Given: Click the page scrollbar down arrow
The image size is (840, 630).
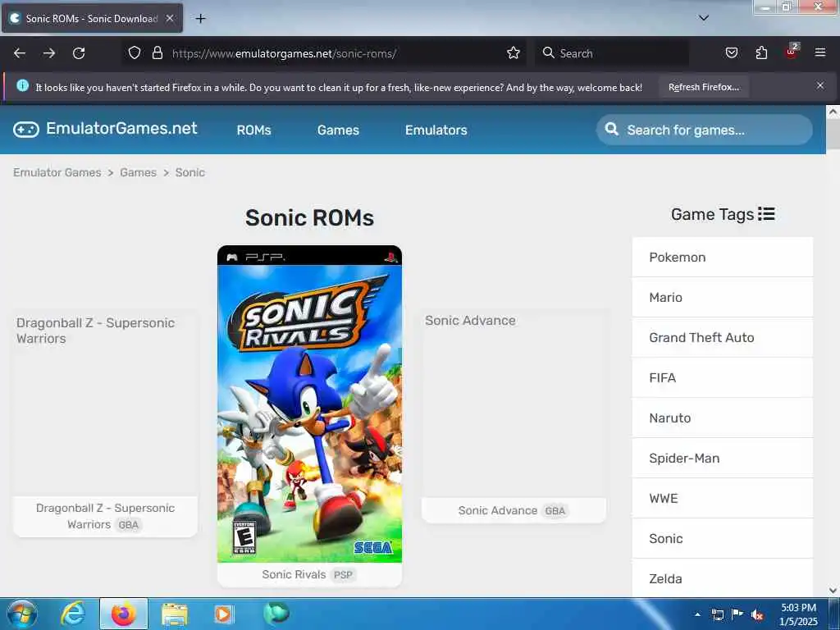Looking at the screenshot, I should click(x=833, y=591).
